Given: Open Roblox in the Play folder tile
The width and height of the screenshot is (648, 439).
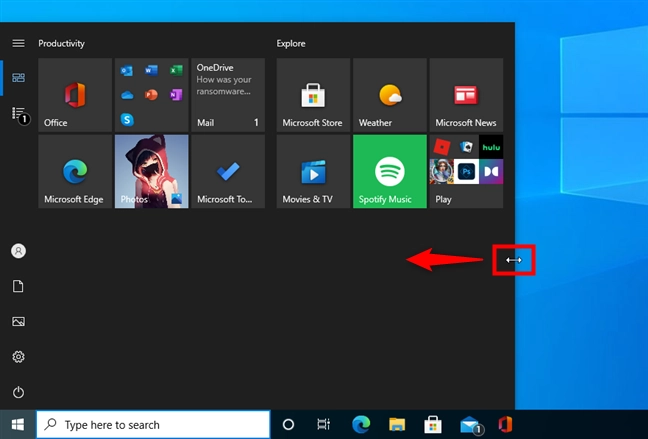Looking at the screenshot, I should (x=442, y=147).
